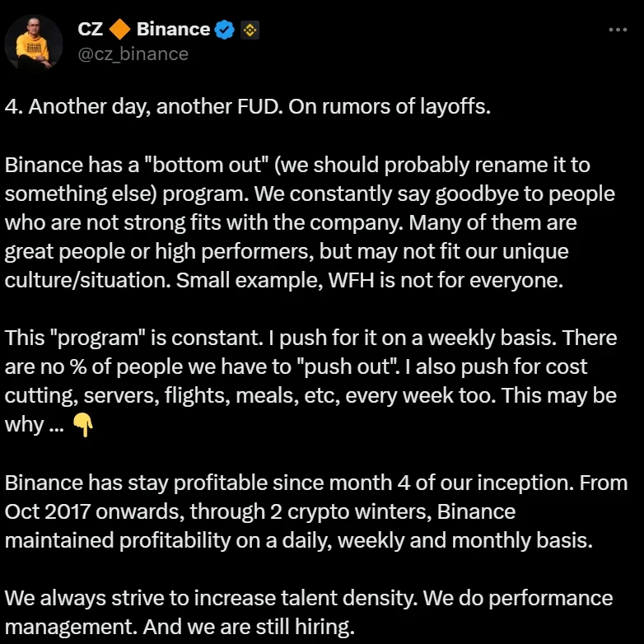644x644 pixels.
Task: Click the quoted "push out" phrase
Action: [347, 366]
